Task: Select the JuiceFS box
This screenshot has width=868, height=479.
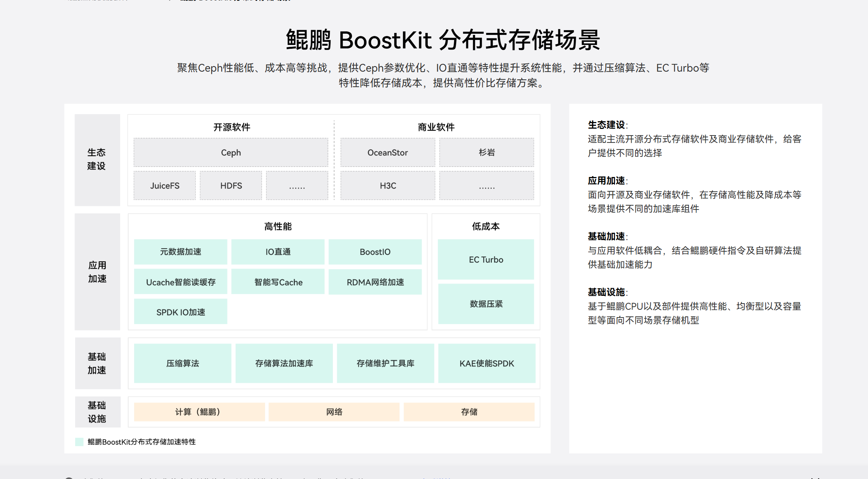Action: tap(165, 185)
